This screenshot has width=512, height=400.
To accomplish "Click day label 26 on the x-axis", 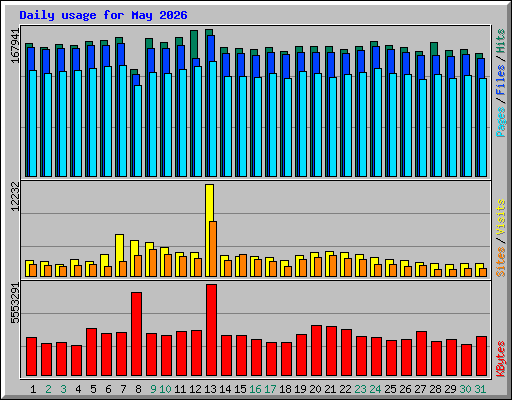I will point(405,389).
